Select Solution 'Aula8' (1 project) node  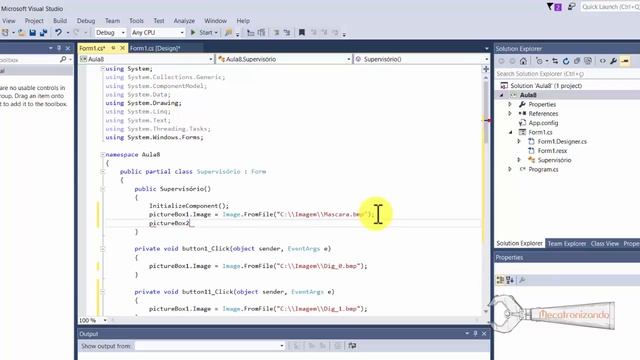(x=546, y=86)
